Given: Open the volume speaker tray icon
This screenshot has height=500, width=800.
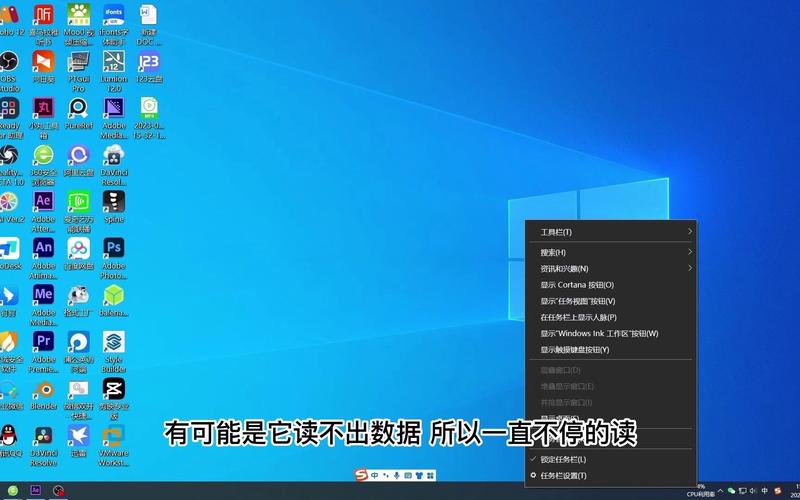Looking at the screenshot, I should point(753,491).
